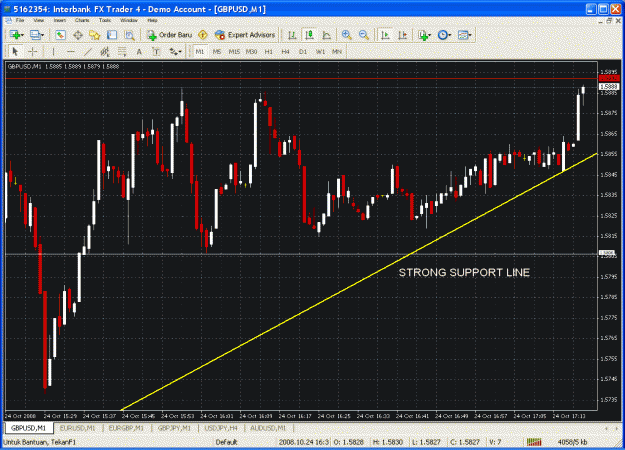Toggle the Market Watch window icon
This screenshot has width=625, height=450.
(60, 35)
